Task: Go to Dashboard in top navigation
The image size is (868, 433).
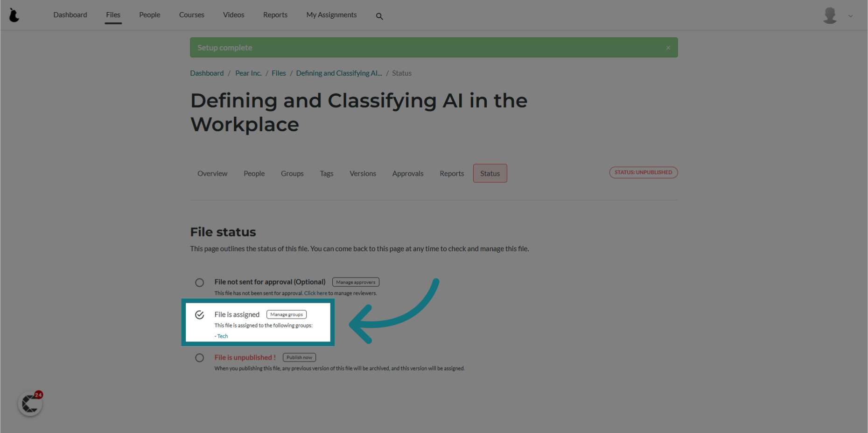Action: pyautogui.click(x=70, y=15)
